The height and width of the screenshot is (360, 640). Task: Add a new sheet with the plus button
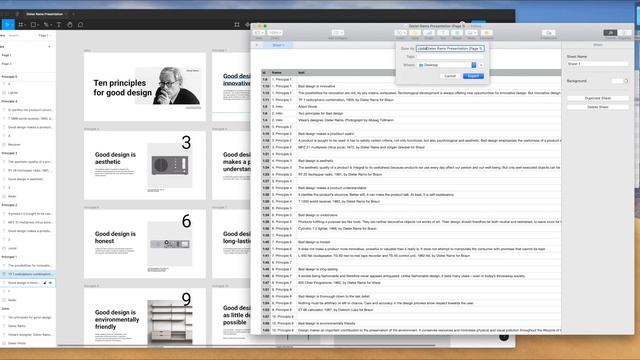[257, 45]
